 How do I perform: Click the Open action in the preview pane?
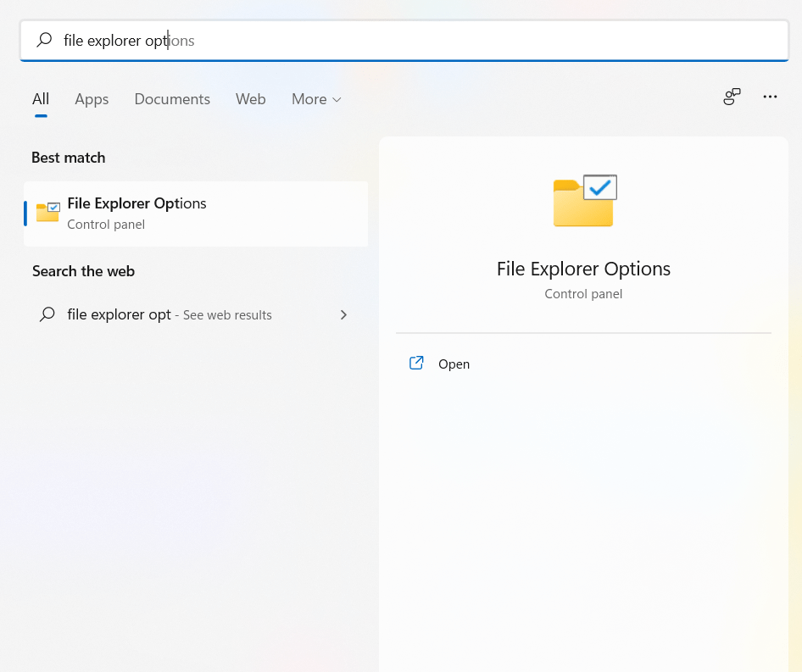583,364
